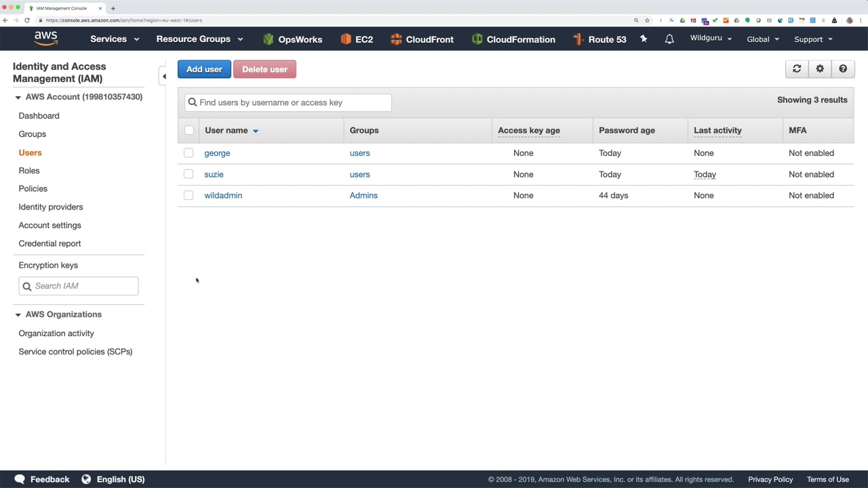Open Encryption keys

48,265
